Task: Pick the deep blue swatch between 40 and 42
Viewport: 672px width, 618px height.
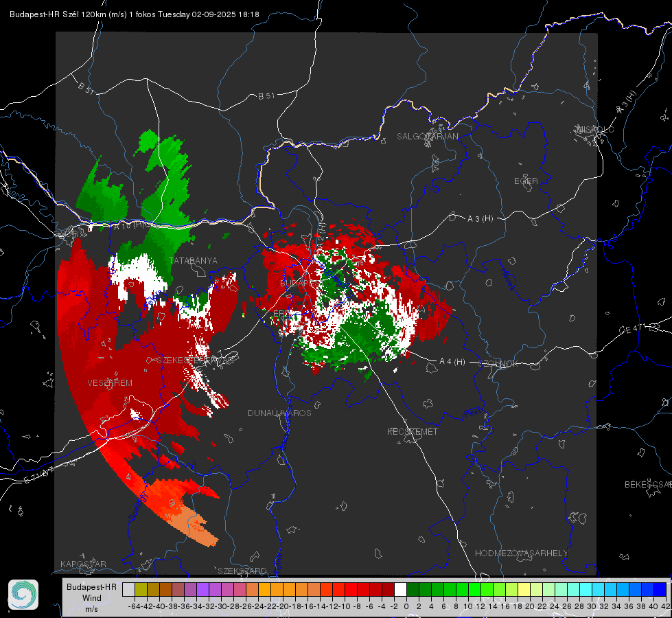Action: (660, 589)
